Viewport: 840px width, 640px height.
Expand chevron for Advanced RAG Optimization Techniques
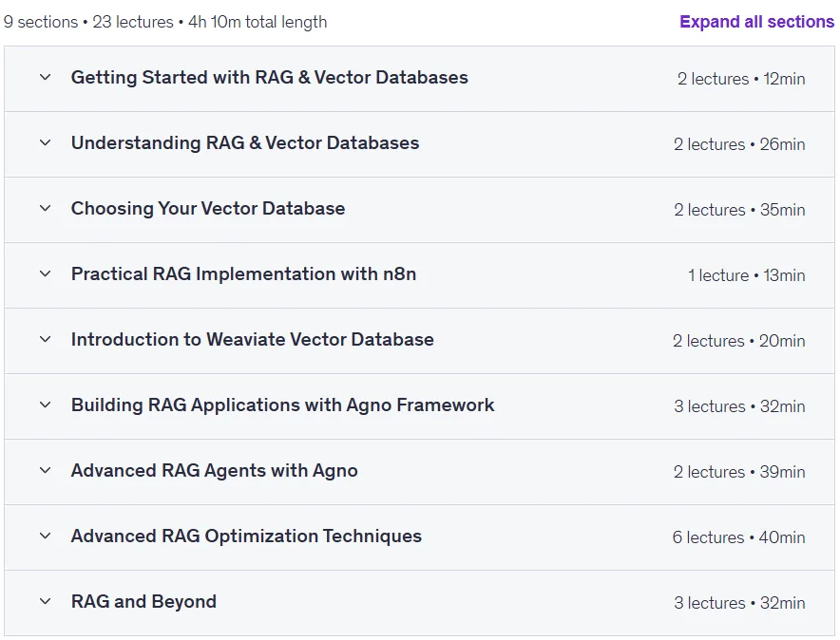(46, 536)
